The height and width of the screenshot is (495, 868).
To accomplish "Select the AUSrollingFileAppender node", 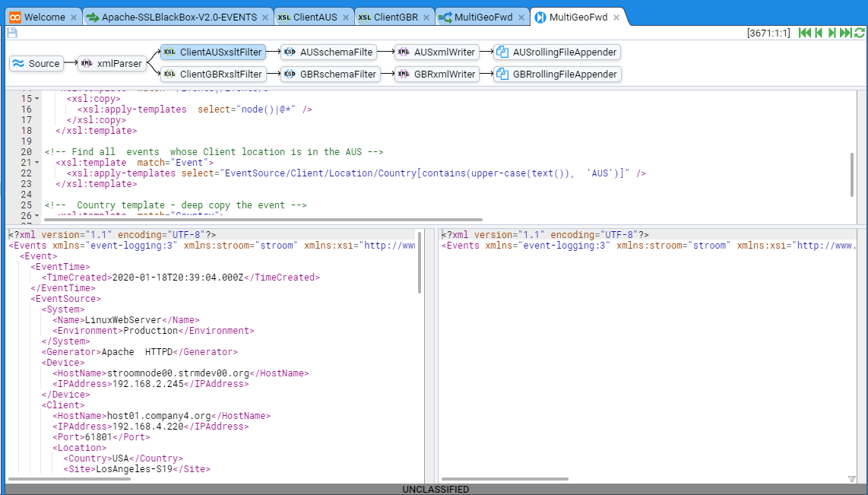I will point(557,52).
